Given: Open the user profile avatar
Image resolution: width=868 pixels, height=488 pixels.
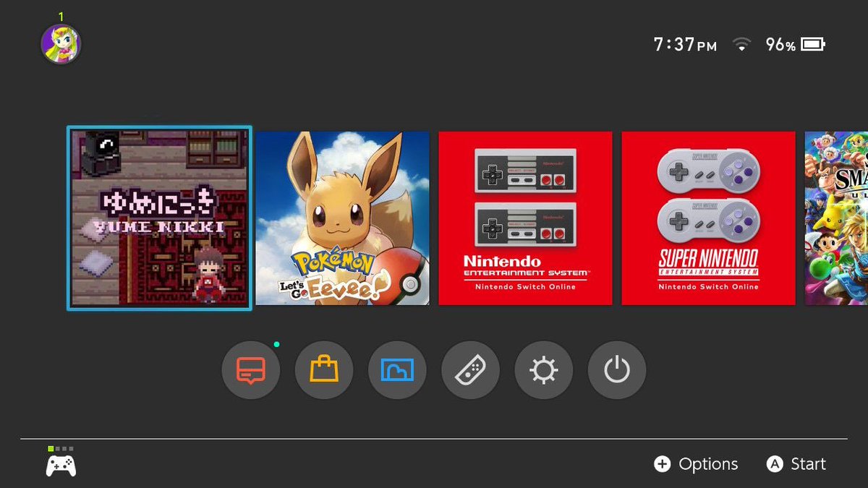Looking at the screenshot, I should [61, 44].
